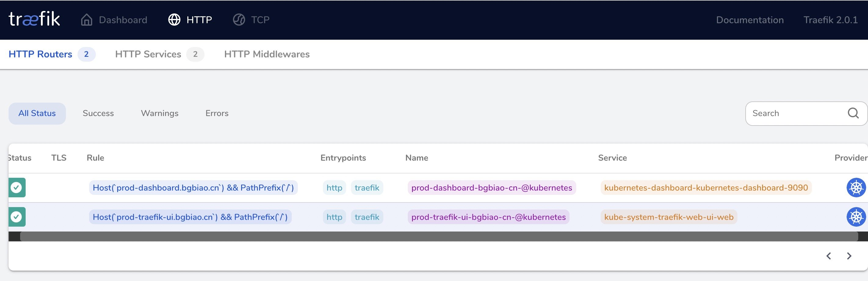Click traefik entrypoint in prod-dashboard row
This screenshot has height=281, width=868.
(x=367, y=188)
